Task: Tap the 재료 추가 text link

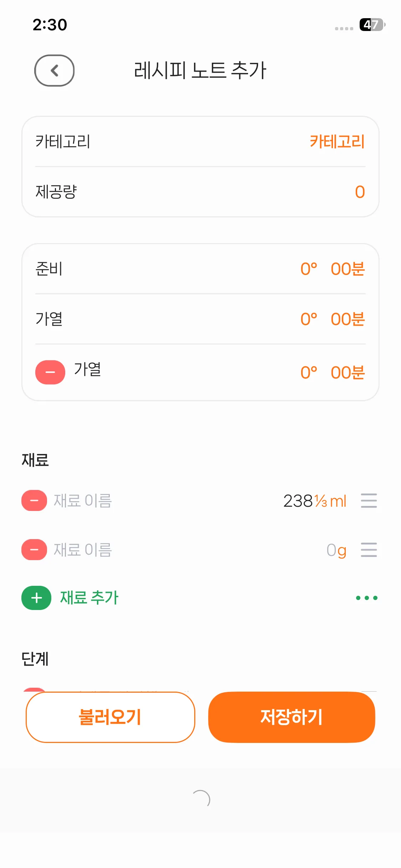Action: [x=89, y=598]
